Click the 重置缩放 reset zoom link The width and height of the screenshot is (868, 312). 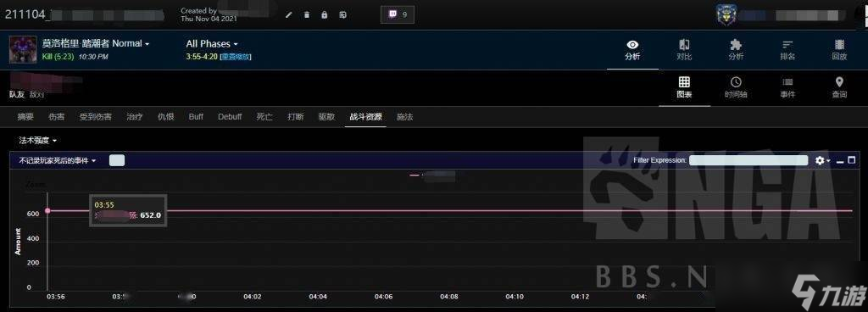pyautogui.click(x=236, y=57)
